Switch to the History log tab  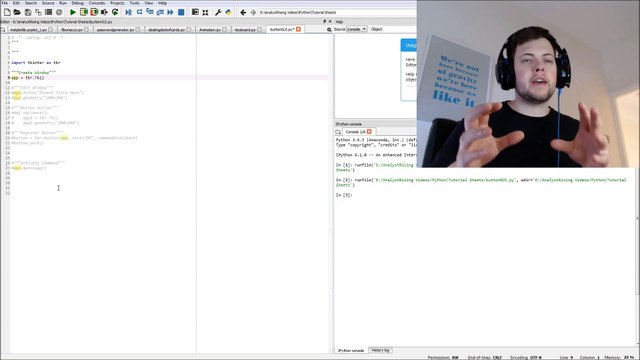(380, 350)
